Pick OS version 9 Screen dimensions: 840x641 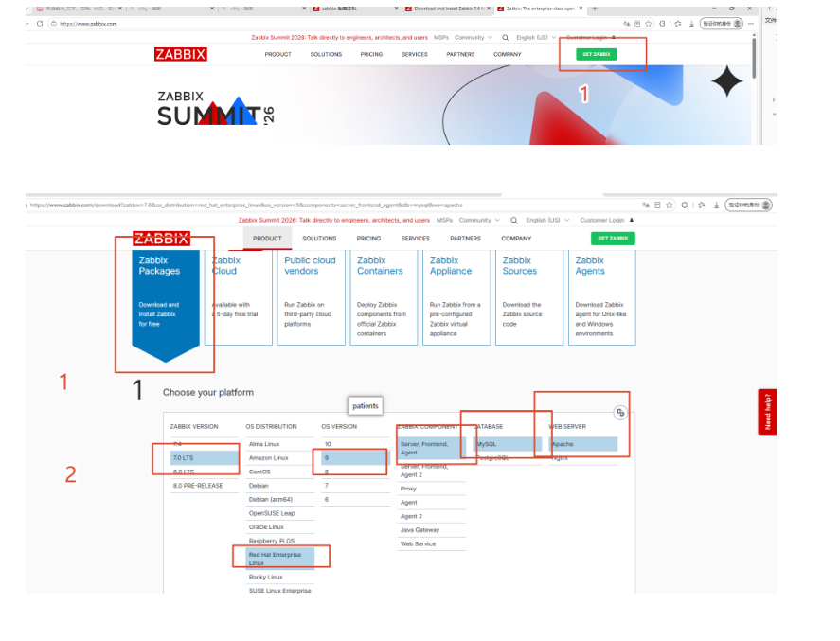point(356,458)
